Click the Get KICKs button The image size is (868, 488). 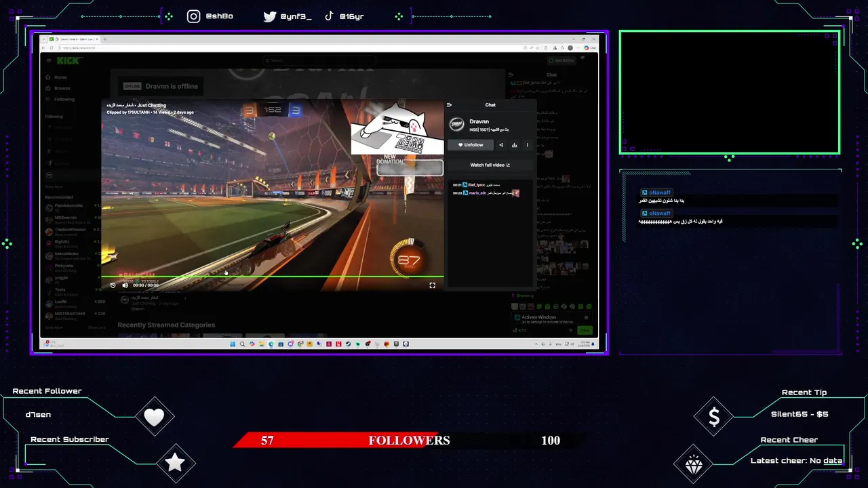[x=561, y=60]
